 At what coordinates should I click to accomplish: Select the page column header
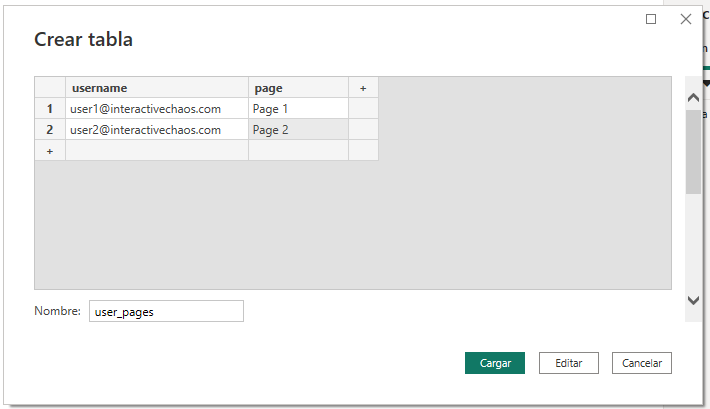298,88
